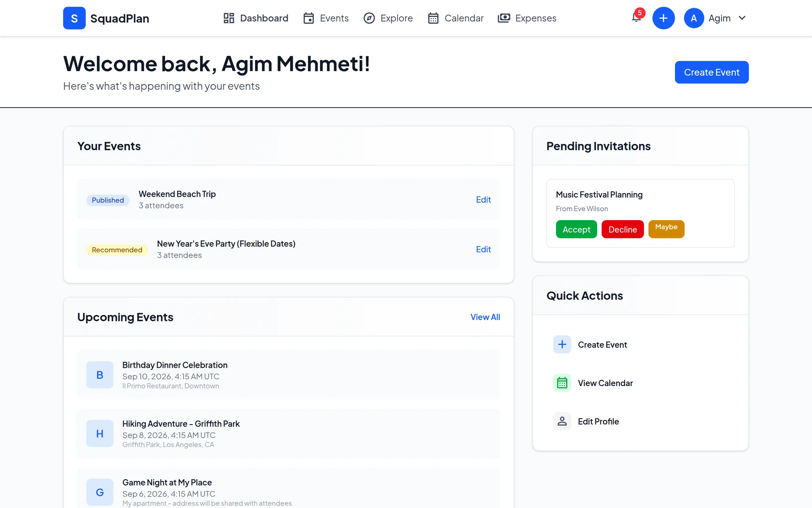Select Edit Profile quick action text
Image resolution: width=812 pixels, height=508 pixels.
[598, 422]
